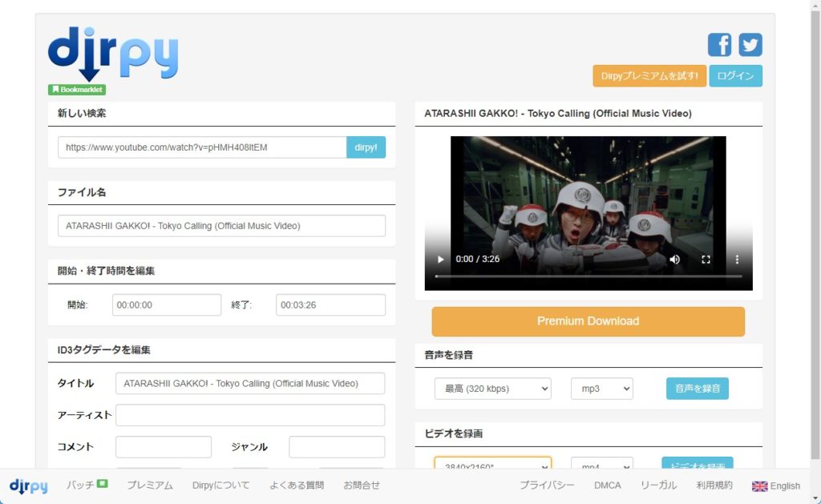
Task: Expand the 3840x2160 video resolution dropdown
Action: tap(492, 465)
